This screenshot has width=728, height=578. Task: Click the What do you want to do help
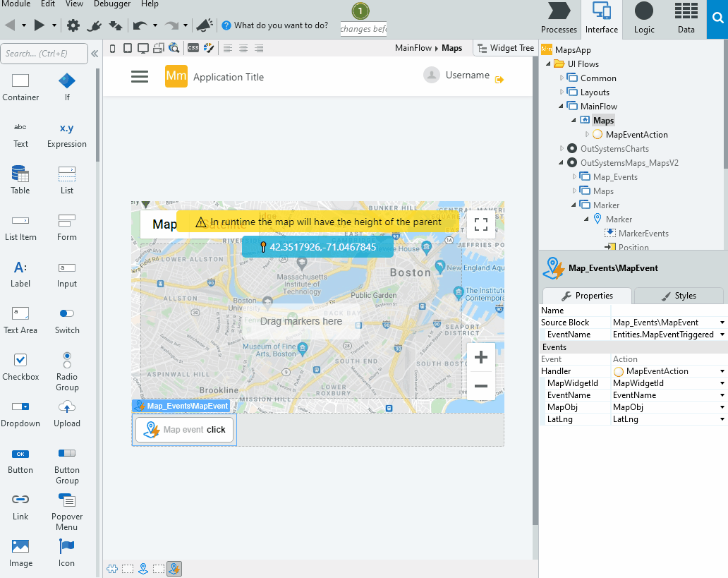pos(275,25)
